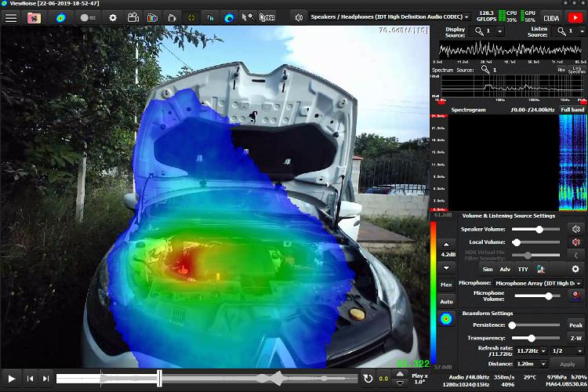The image size is (588, 392).
Task: Open the 11.72Hz refresh rate dropdown
Action: (x=532, y=350)
